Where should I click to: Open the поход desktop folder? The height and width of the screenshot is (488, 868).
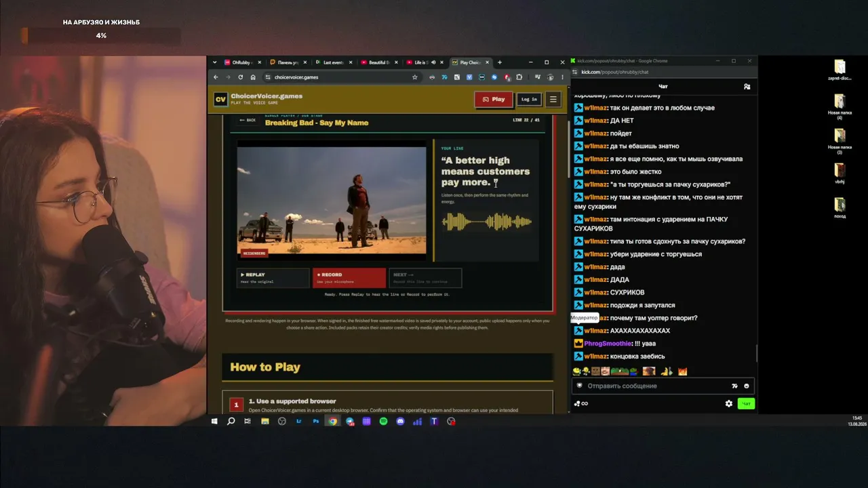[x=840, y=207]
